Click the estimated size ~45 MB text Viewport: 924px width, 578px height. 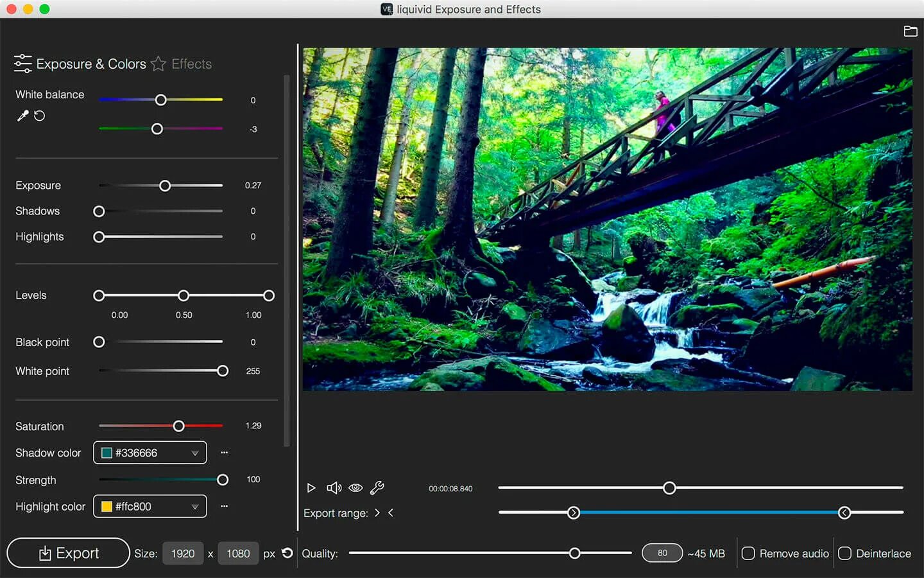(x=706, y=553)
